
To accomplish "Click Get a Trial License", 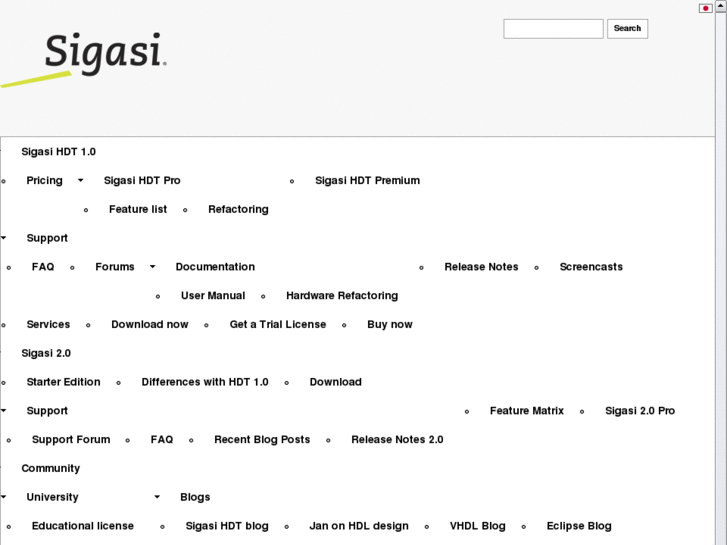I will (x=278, y=324).
